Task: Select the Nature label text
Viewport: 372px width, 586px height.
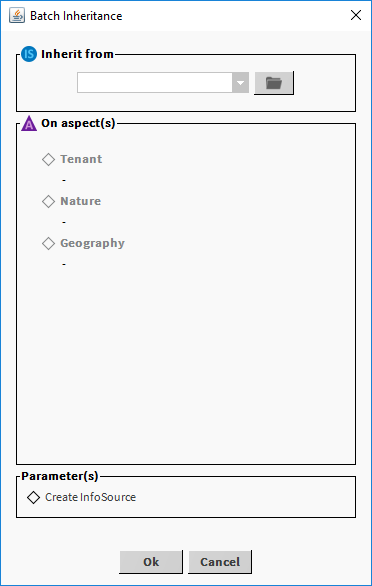Action: [x=81, y=201]
